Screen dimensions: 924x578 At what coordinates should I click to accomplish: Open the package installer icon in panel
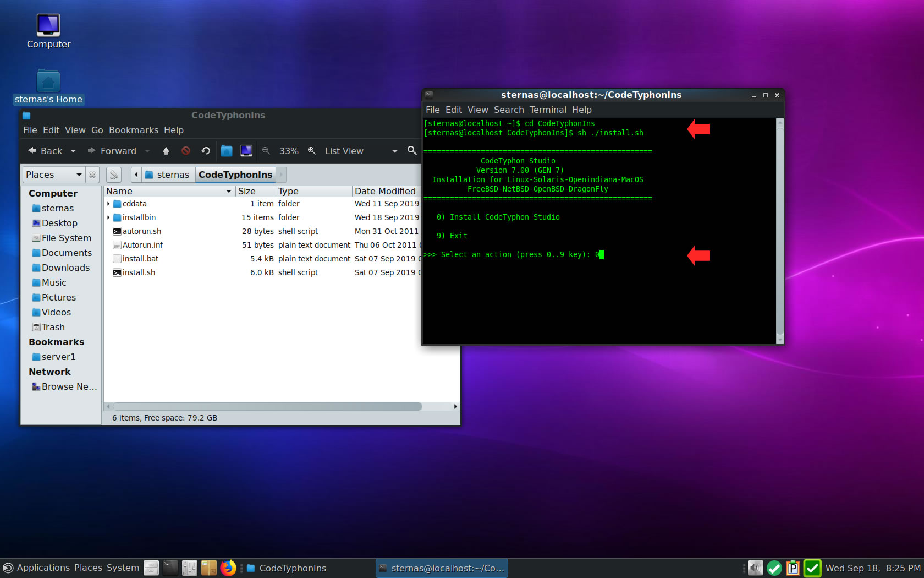pos(209,568)
